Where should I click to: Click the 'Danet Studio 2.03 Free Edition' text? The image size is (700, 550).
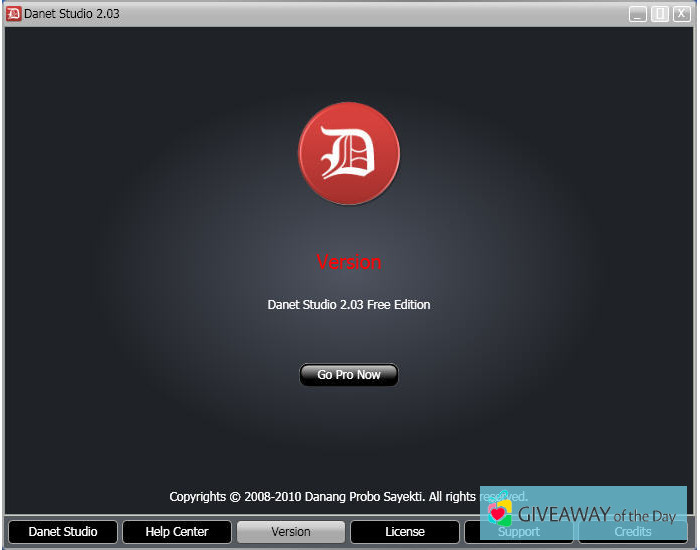tap(349, 305)
